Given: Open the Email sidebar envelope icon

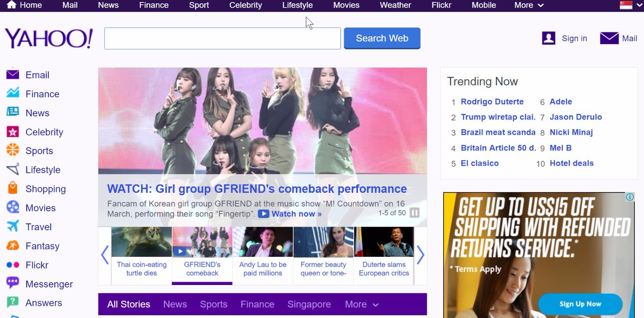Looking at the screenshot, I should [x=12, y=74].
